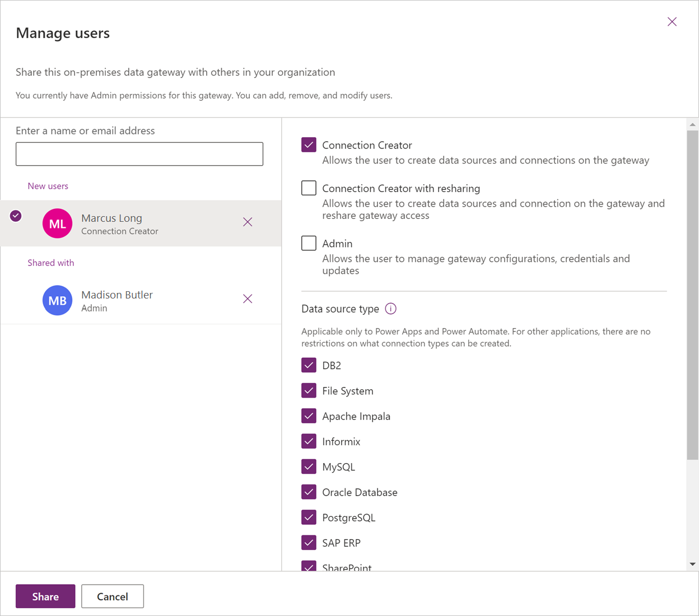Screen dimensions: 699x616
Task: Uncheck the DB2 data source type
Action: [x=309, y=365]
